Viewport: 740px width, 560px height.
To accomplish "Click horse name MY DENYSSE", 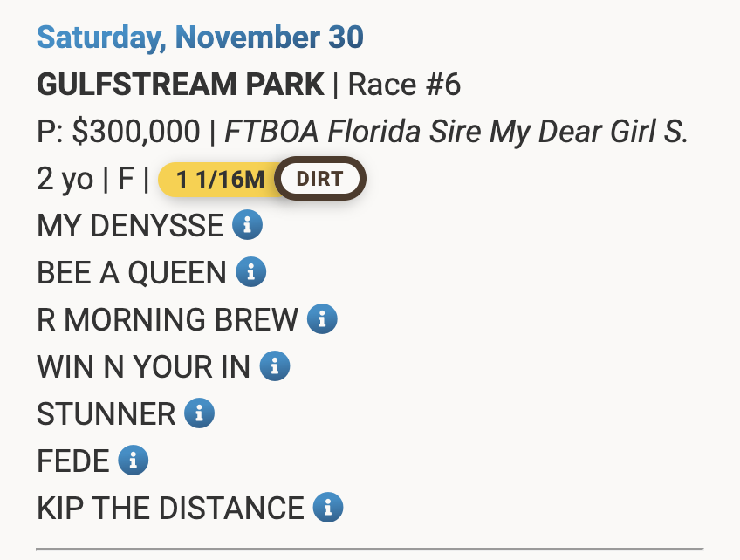I will pos(130,226).
